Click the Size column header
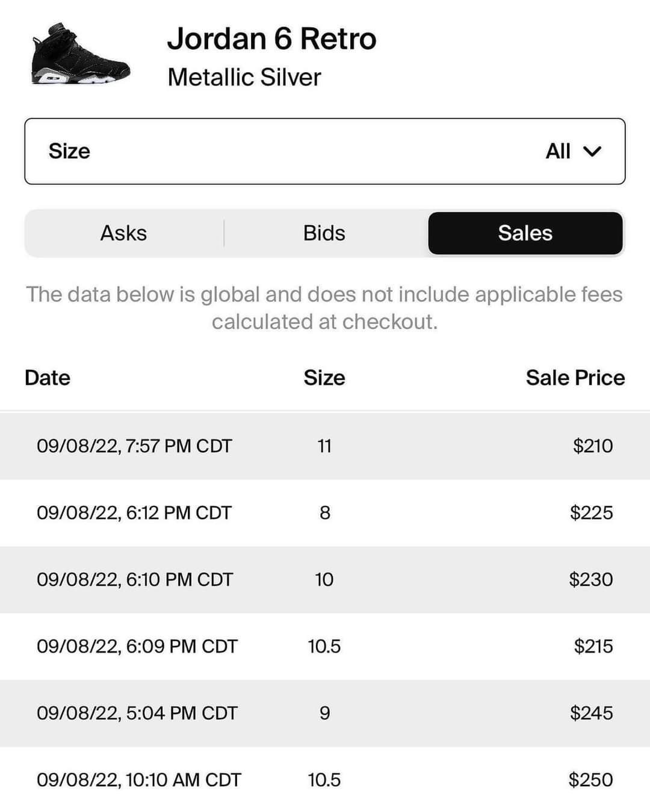Image resolution: width=650 pixels, height=812 pixels. 324,378
